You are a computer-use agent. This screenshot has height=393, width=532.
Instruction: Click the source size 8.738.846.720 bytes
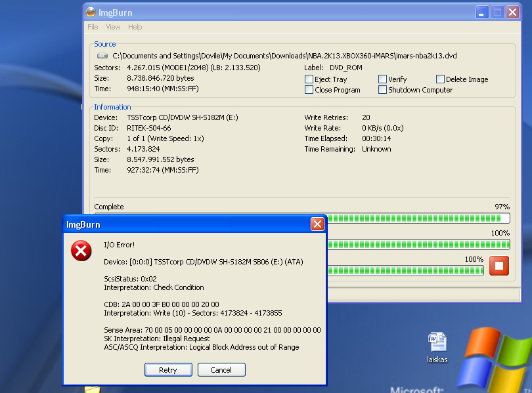click(160, 78)
